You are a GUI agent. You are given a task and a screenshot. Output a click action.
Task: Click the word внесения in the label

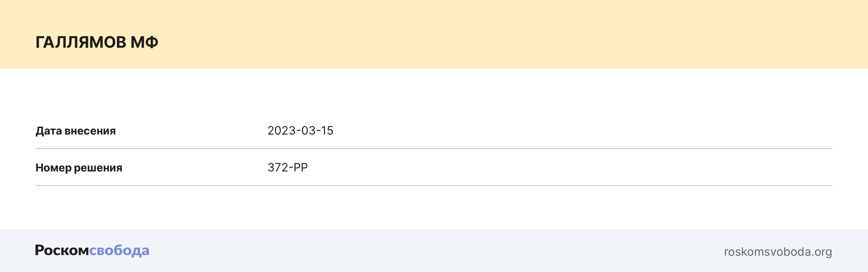point(90,131)
